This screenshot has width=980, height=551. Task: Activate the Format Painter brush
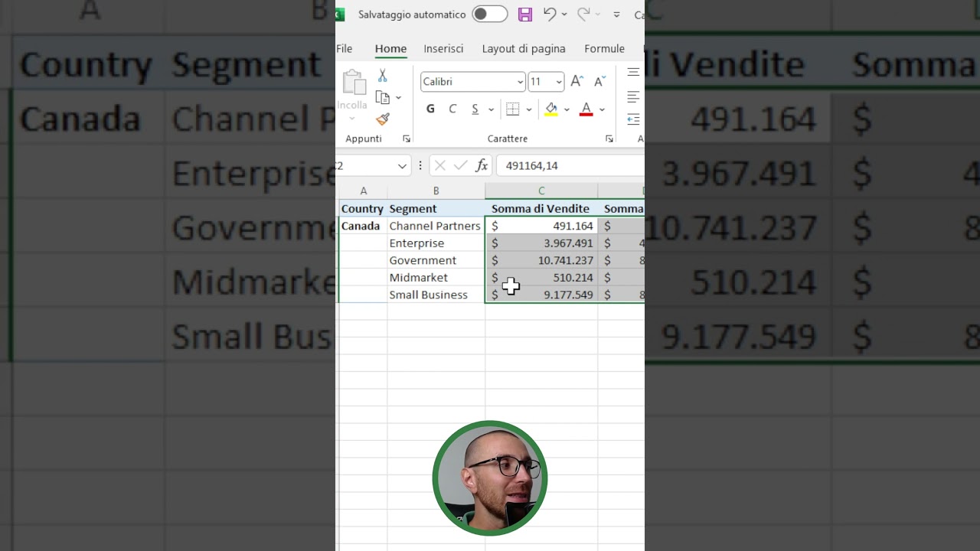point(383,119)
